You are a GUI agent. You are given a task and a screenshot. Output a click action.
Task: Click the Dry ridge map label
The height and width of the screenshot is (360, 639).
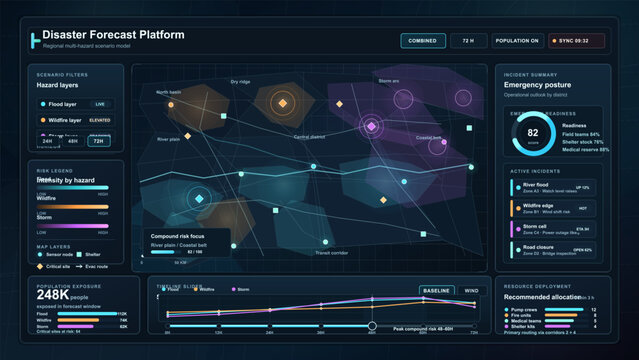(x=240, y=82)
